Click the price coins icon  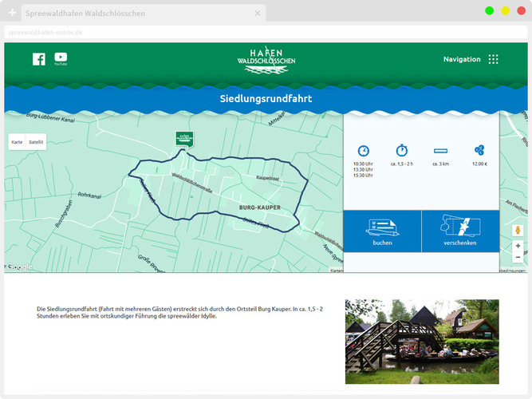(x=479, y=150)
